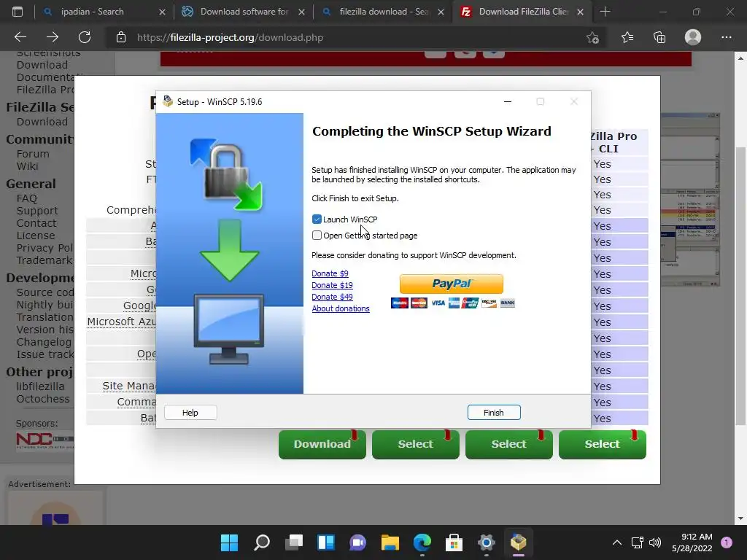Open a new browser tab
Screen dimensions: 747x560
coord(605,12)
